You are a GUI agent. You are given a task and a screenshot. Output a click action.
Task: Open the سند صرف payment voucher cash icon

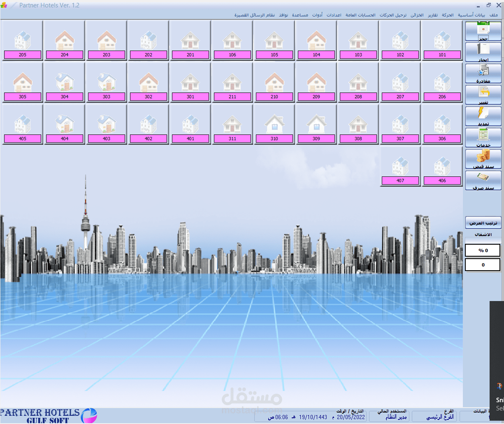pyautogui.click(x=483, y=181)
